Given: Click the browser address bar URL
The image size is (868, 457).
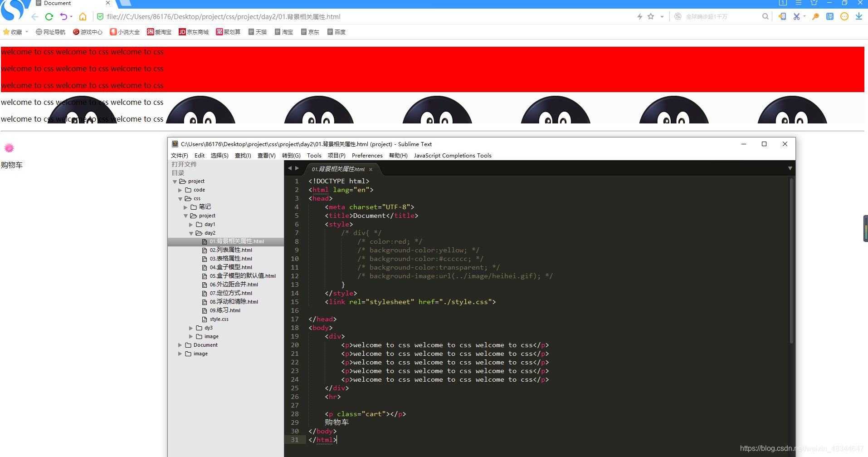Looking at the screenshot, I should click(224, 17).
